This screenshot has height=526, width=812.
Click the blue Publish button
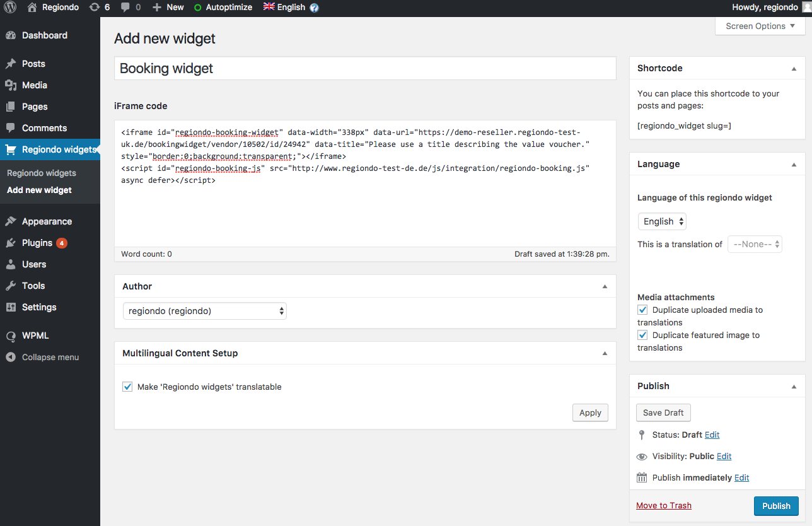tap(776, 506)
